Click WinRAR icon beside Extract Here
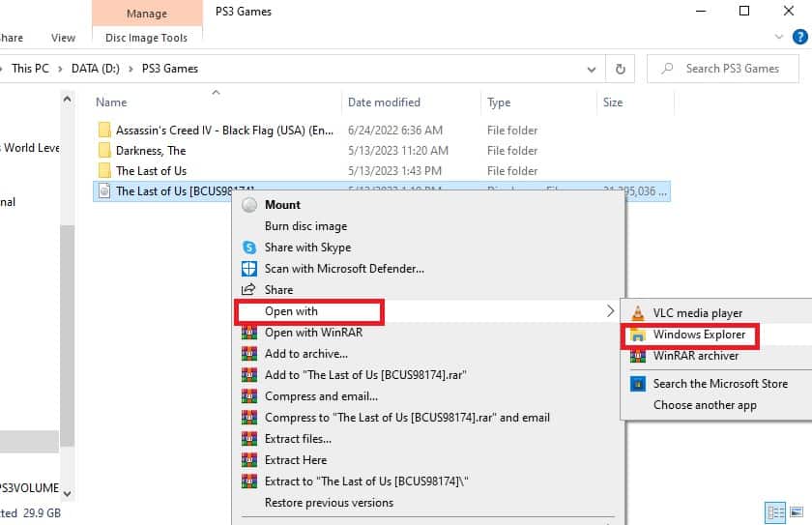 tap(249, 460)
